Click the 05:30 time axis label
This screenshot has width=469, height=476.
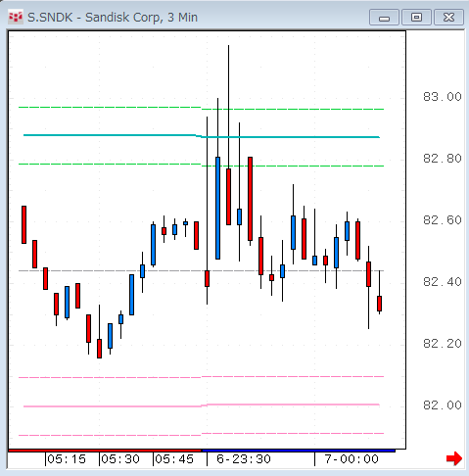click(x=120, y=459)
